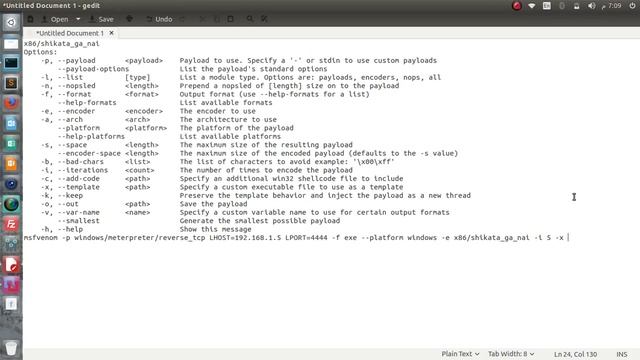This screenshot has height=360, width=640.
Task: Click the '--payload-options' text
Action: point(93,69)
